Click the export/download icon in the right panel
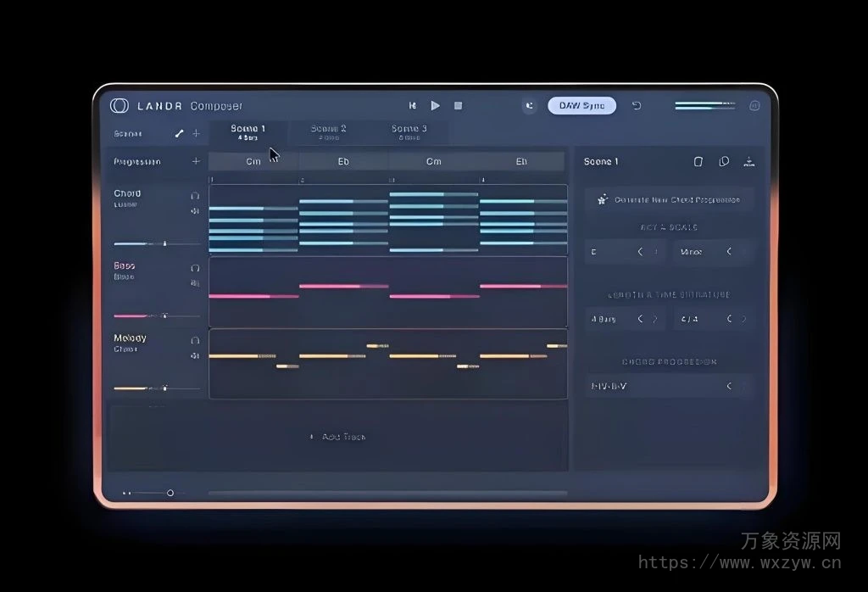Screen dimensions: 868x592 (749, 161)
